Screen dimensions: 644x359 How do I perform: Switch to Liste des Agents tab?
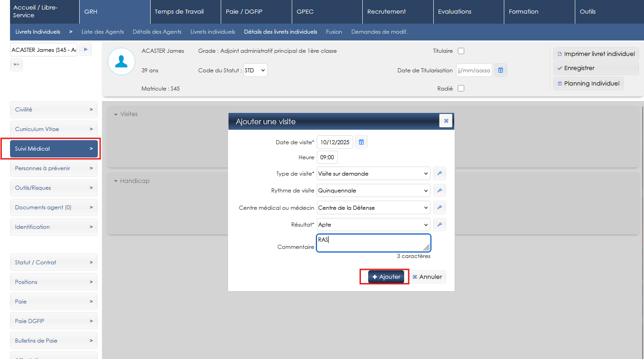[102, 32]
